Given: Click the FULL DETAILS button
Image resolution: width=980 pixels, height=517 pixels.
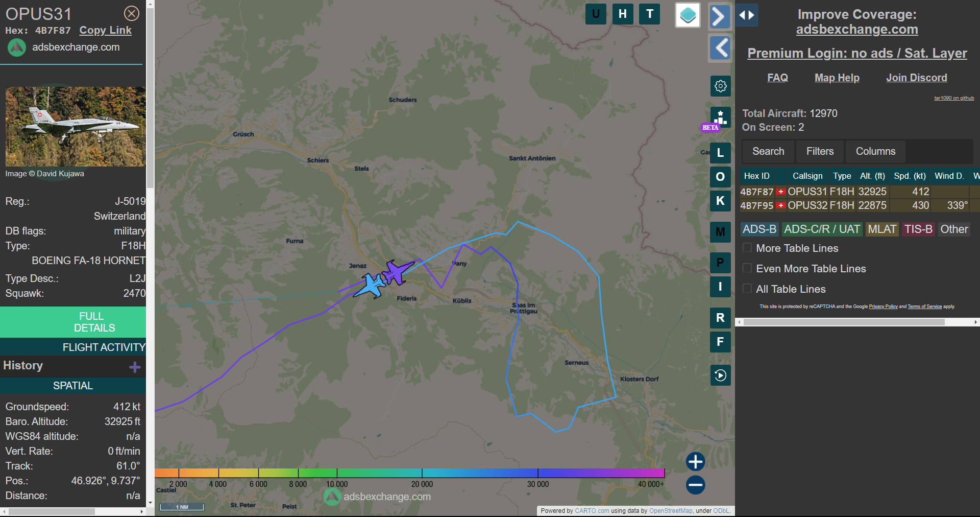Looking at the screenshot, I should (73, 322).
